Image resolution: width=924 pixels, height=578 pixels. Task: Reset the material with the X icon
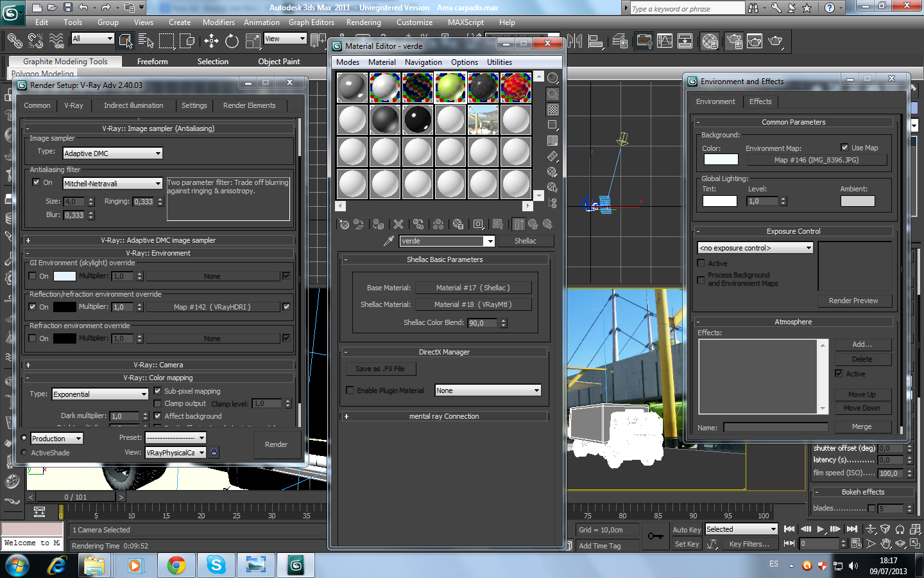(398, 224)
